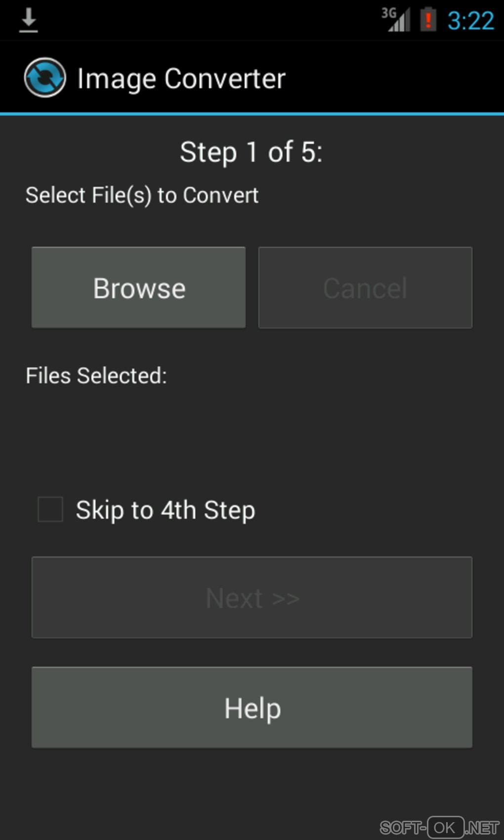Tap the download notification arrow icon
This screenshot has width=504, height=840.
29,20
